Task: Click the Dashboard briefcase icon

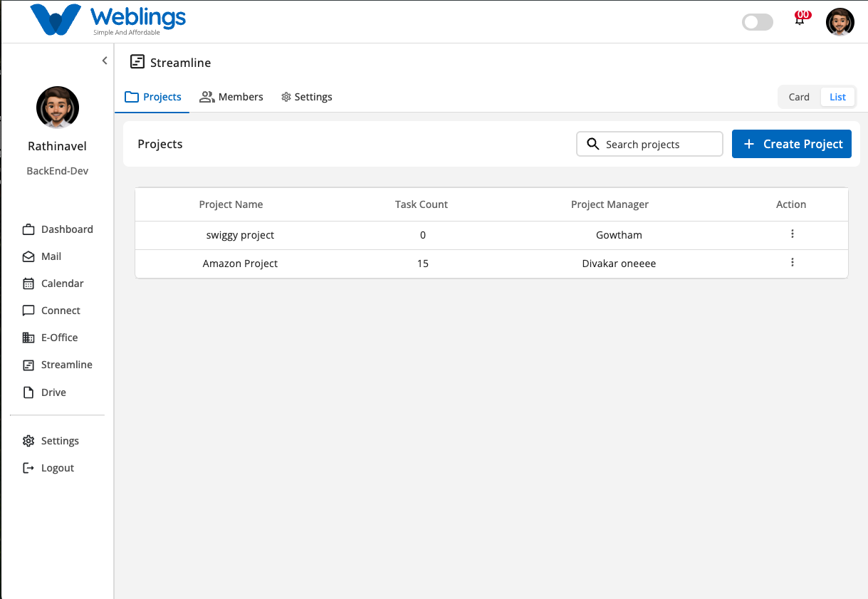Action: pos(28,229)
